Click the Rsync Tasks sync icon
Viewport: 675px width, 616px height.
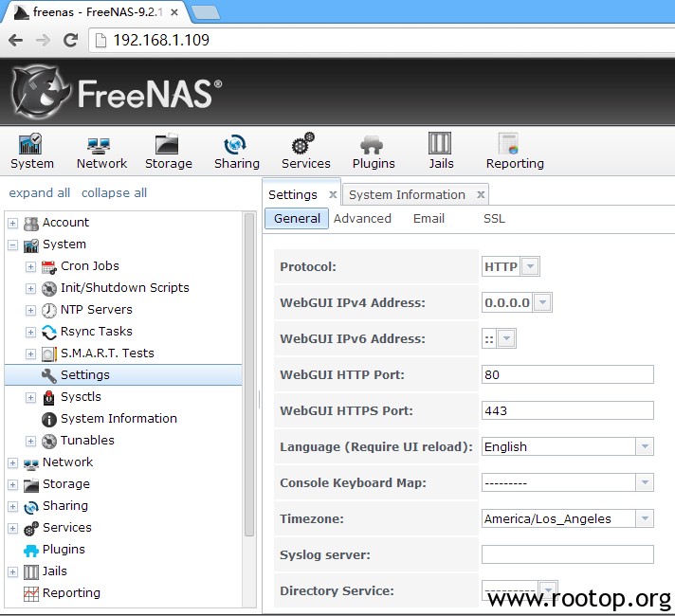(49, 332)
